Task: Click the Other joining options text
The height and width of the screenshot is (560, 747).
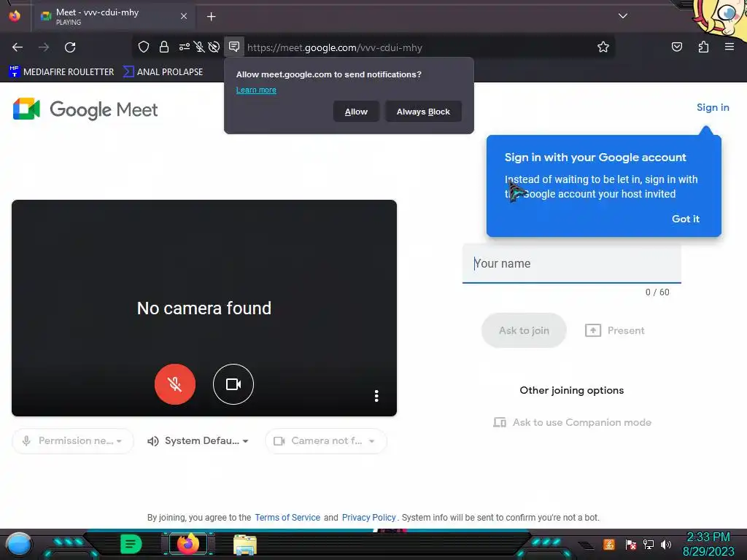Action: pos(572,391)
